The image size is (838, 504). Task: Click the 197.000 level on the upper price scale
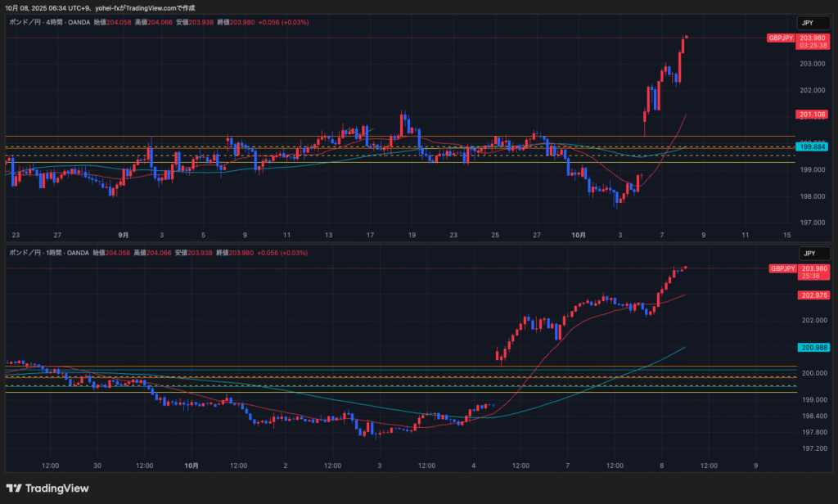(x=813, y=223)
